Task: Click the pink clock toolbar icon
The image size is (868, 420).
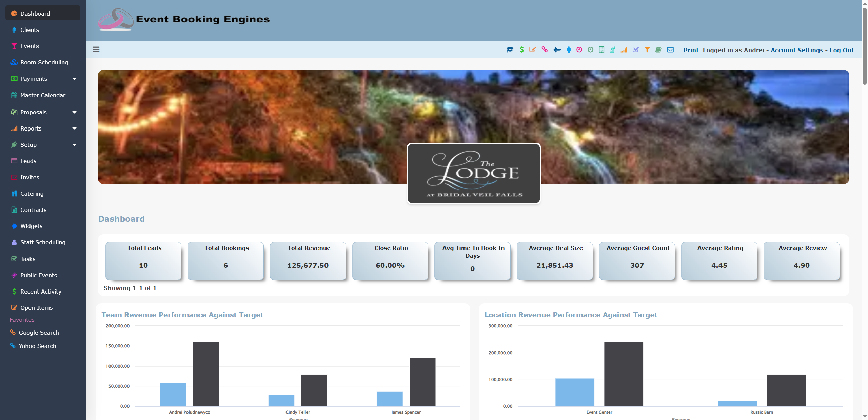Action: coord(579,49)
